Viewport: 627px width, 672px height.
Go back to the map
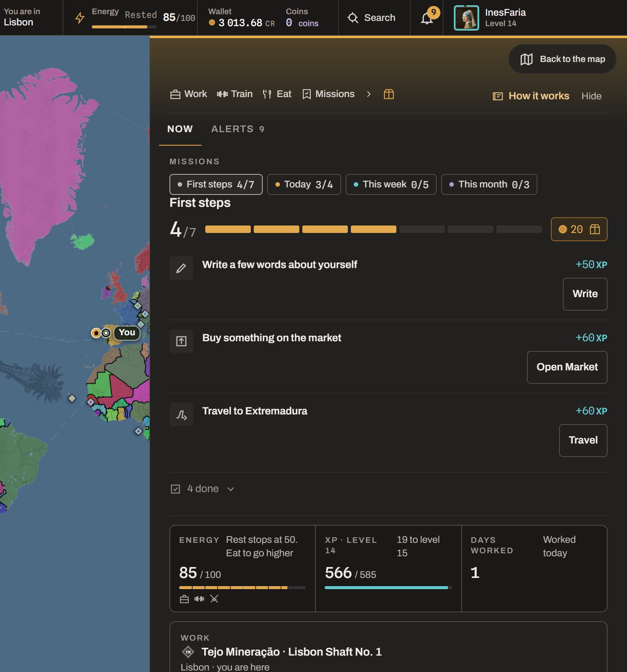click(x=562, y=59)
